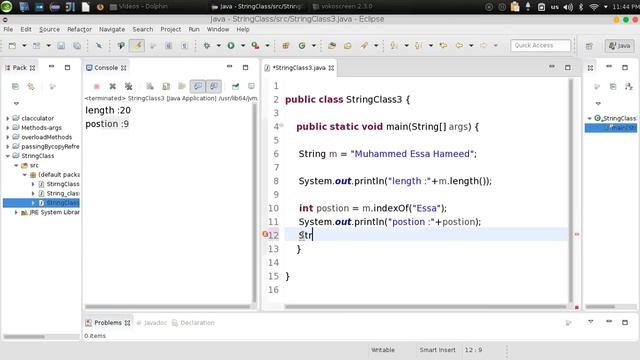
Task: Open the File menu
Action: pyautogui.click(x=8, y=29)
